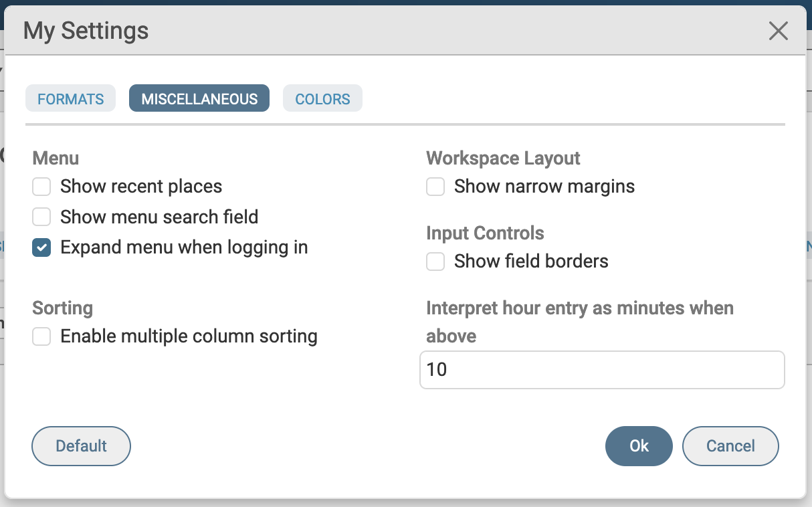This screenshot has height=507, width=812.
Task: Toggle Show narrow margins on
Action: [x=435, y=187]
